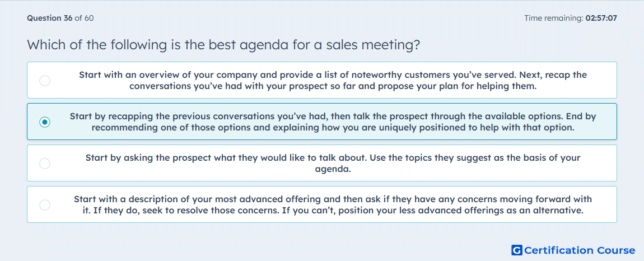Pick answer card "Start by asking the prospect"
This screenshot has width=644, height=261.
coord(322,163)
